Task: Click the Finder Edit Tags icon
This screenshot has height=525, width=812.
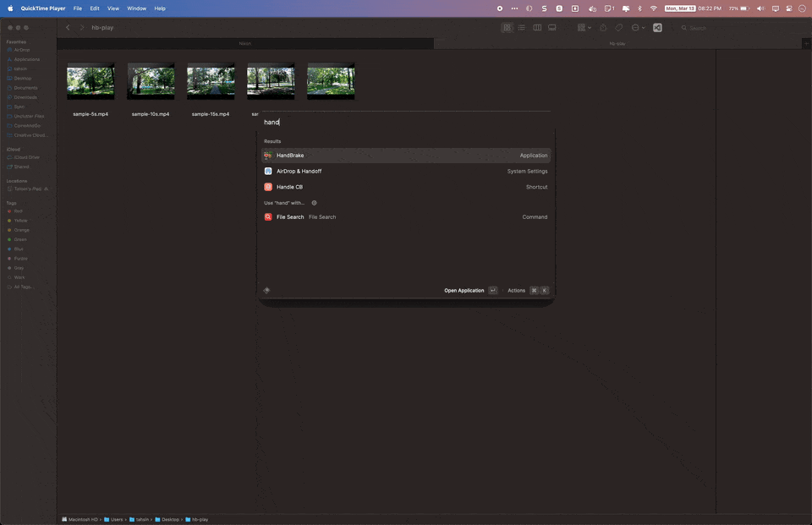Action: coord(619,27)
